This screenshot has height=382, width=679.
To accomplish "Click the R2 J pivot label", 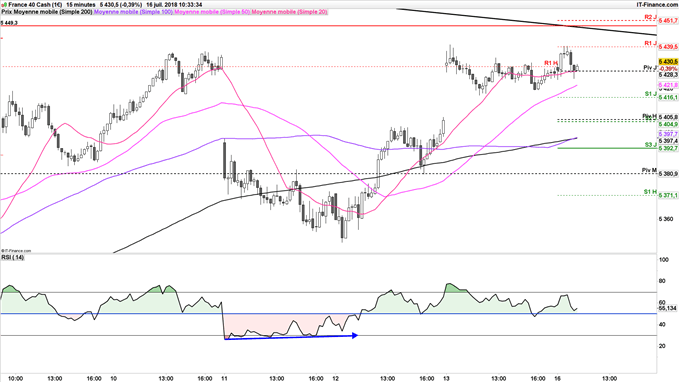I will coord(650,17).
